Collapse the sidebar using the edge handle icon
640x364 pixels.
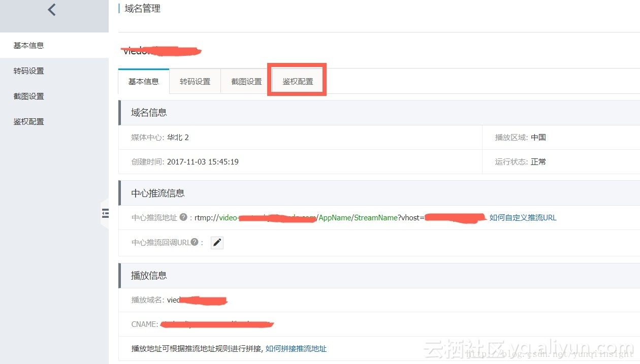(x=105, y=214)
